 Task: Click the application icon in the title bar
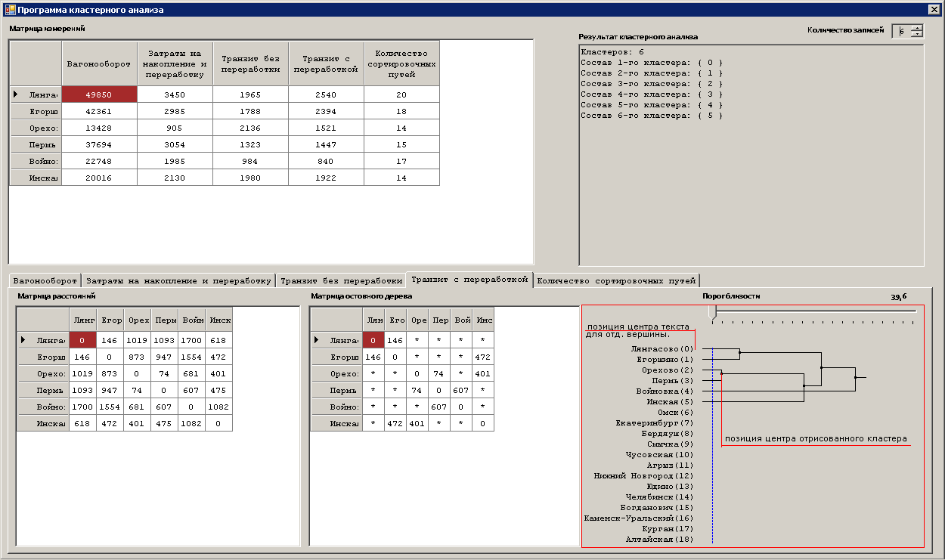pos(10,10)
